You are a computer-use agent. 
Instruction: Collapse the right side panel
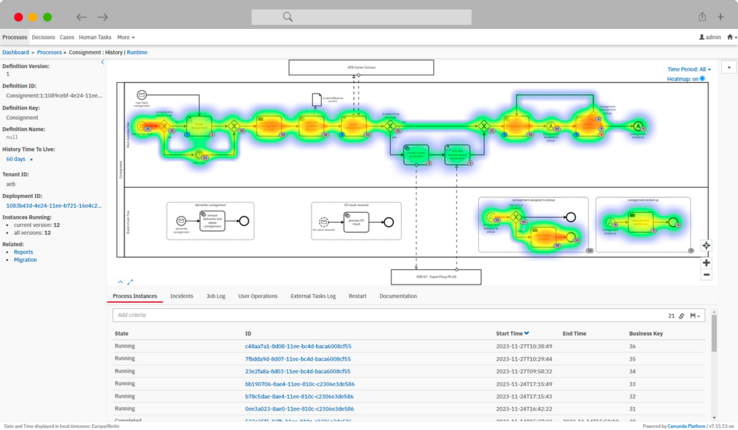coord(728,67)
